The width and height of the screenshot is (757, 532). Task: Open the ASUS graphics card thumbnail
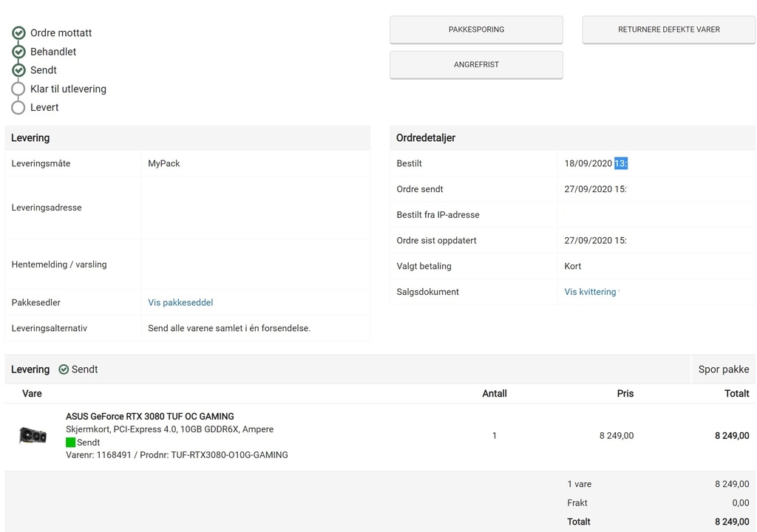[33, 435]
